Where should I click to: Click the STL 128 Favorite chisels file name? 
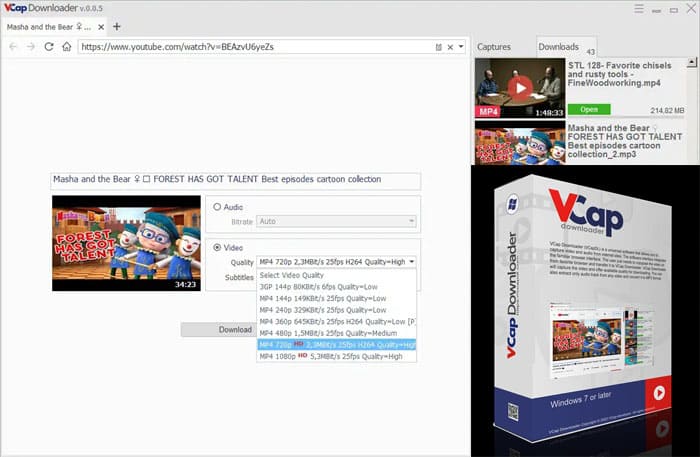620,74
